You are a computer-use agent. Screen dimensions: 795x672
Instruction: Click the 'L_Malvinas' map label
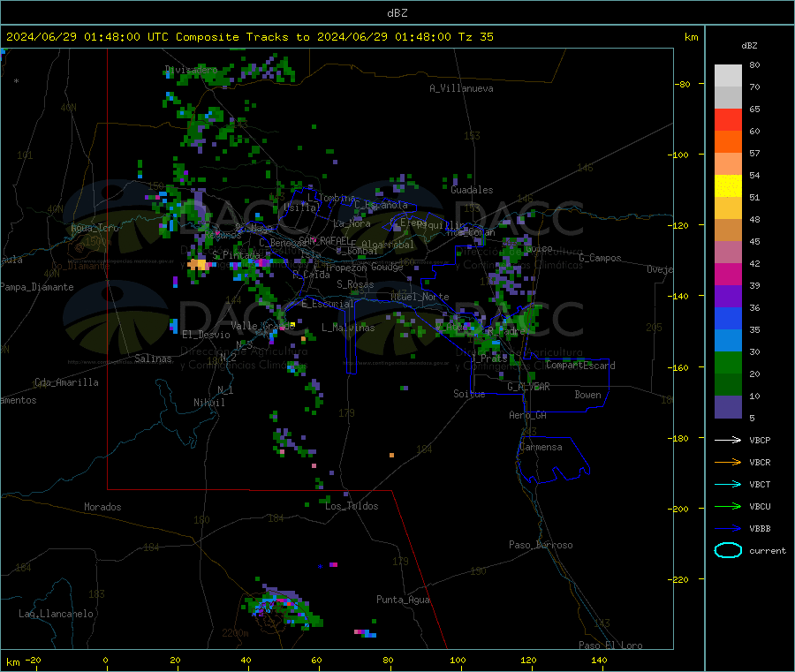coord(348,328)
